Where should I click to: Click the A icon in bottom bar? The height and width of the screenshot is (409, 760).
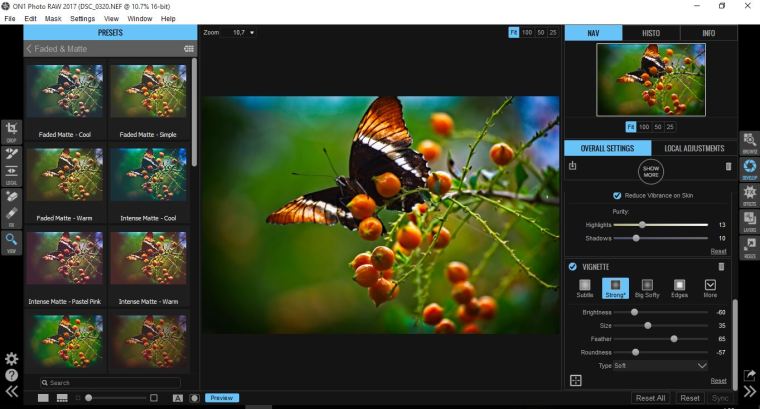(x=178, y=398)
